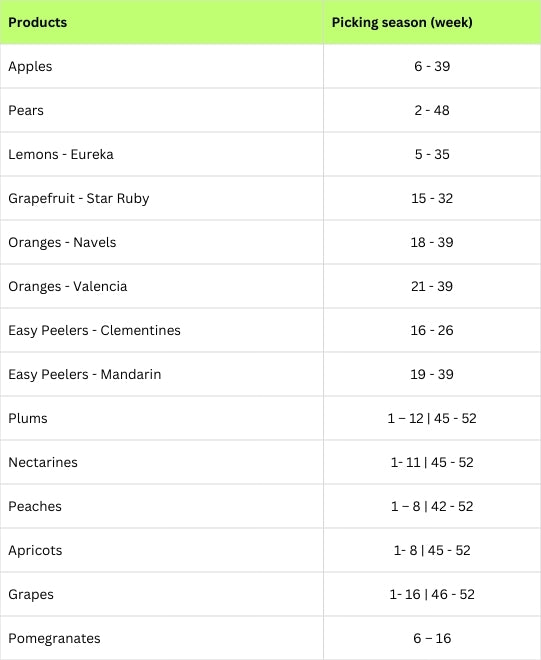The width and height of the screenshot is (541, 660).
Task: Click the Products column header
Action: point(37,22)
